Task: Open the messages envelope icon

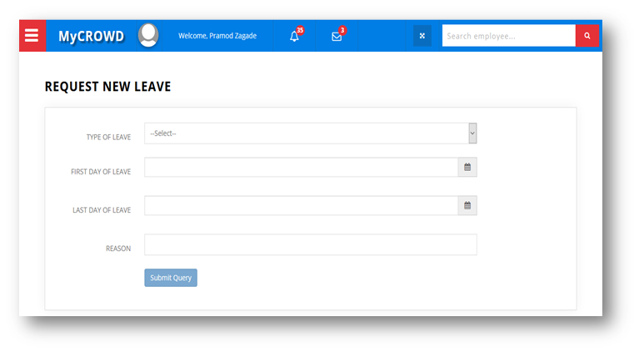Action: pos(337,37)
